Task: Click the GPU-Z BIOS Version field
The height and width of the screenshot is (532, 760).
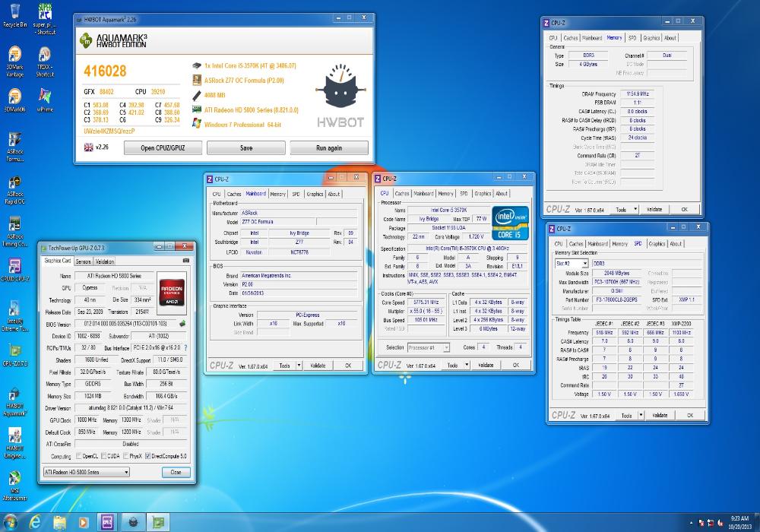Action: tap(125, 324)
